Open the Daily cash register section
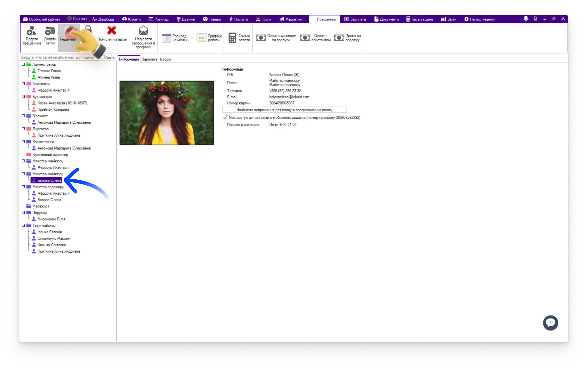Image resolution: width=588 pixels, height=368 pixels. (420, 19)
